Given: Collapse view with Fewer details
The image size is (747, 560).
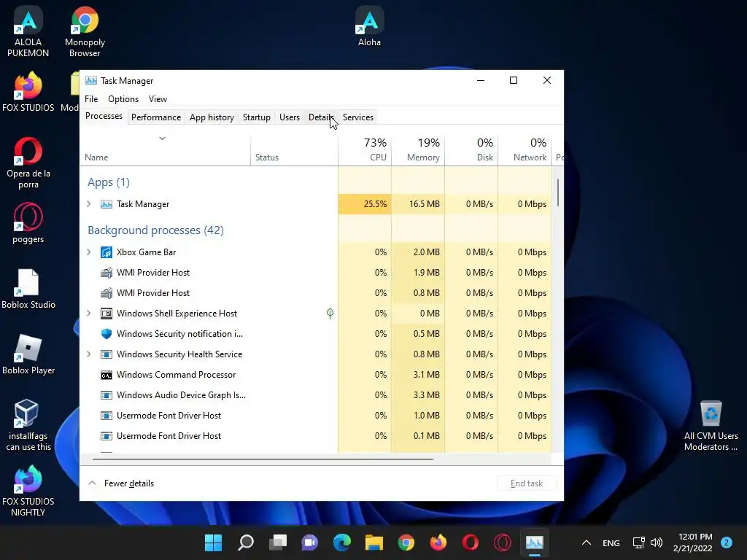Looking at the screenshot, I should [122, 483].
